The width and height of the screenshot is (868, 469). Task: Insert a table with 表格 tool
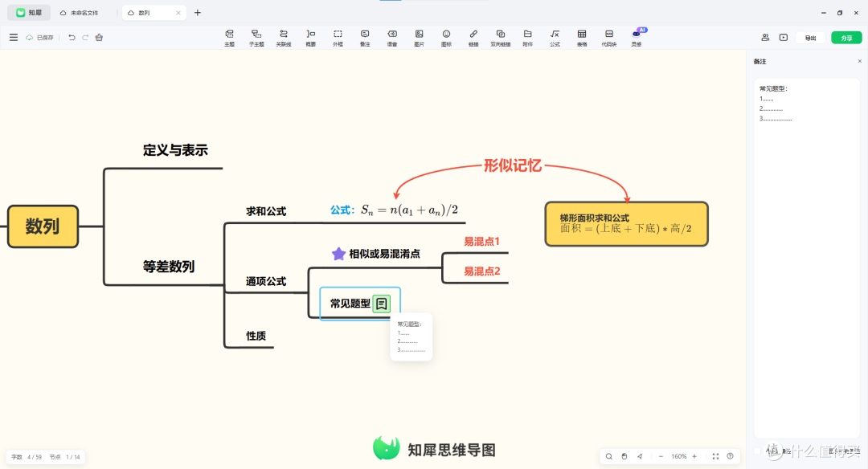pyautogui.click(x=582, y=38)
